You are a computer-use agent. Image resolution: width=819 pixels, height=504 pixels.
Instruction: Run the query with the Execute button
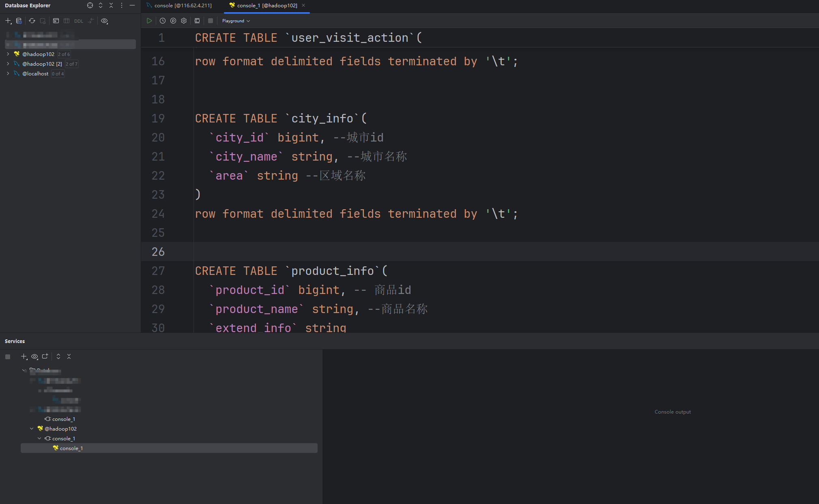149,21
